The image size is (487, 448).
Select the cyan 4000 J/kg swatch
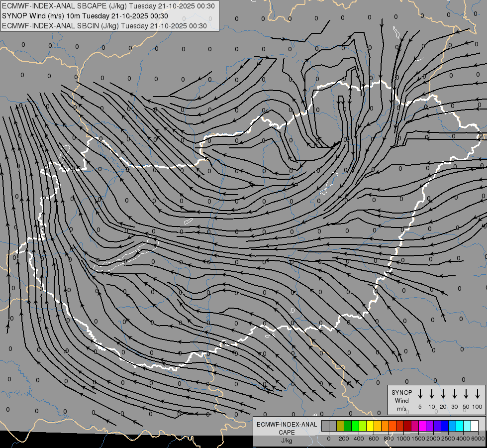460,426
